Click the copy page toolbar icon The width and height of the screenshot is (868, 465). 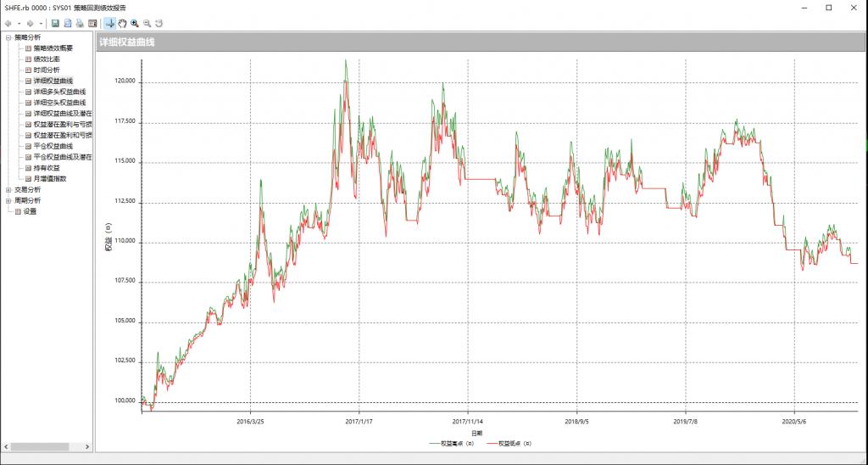click(x=68, y=23)
